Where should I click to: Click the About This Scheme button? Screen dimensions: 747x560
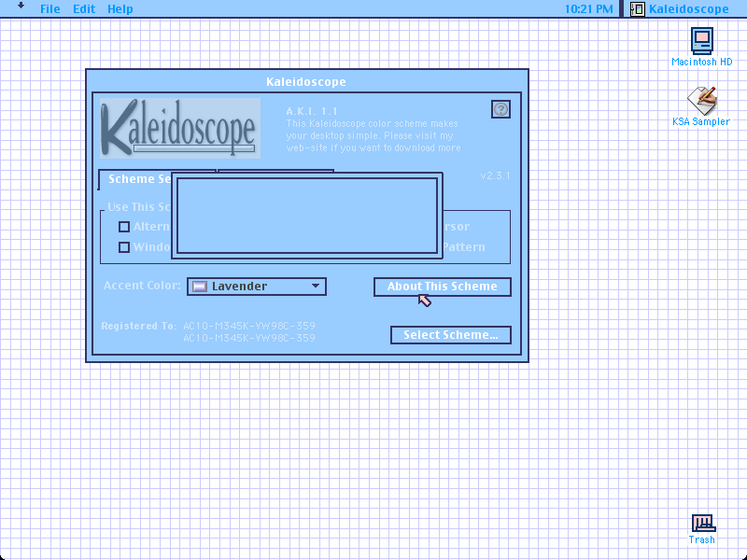pyautogui.click(x=442, y=287)
